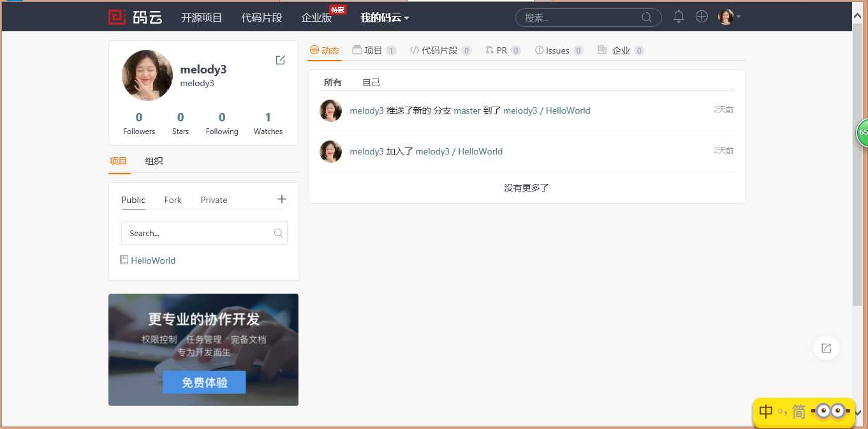This screenshot has width=868, height=429.
Task: Select the 组织 sidebar tab
Action: (x=154, y=161)
